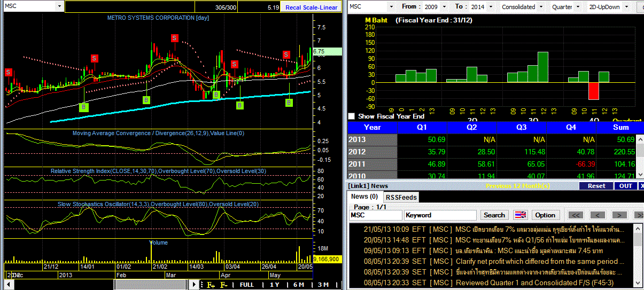Set chart range to 6M

(x=299, y=285)
